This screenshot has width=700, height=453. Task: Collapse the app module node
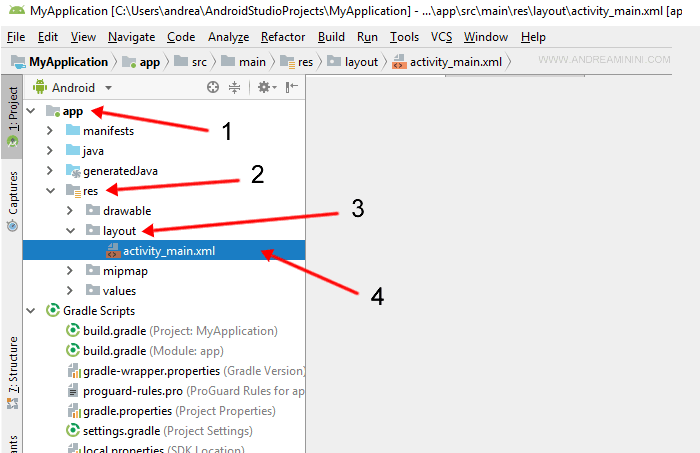point(31,111)
